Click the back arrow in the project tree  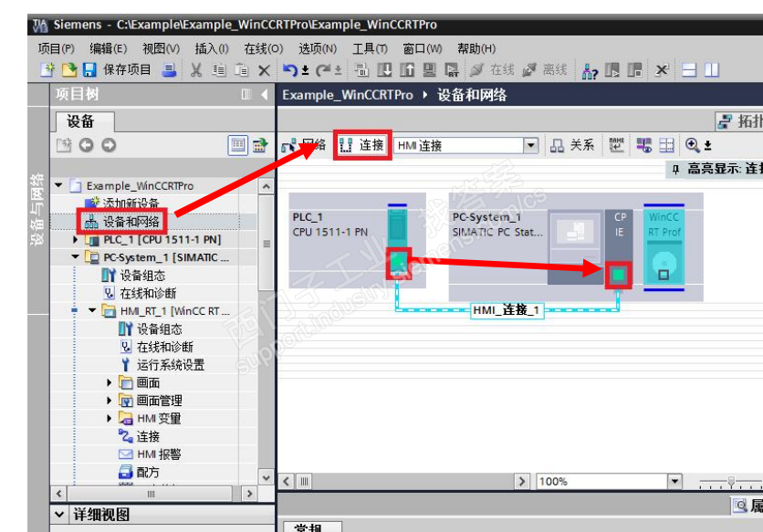click(x=86, y=145)
